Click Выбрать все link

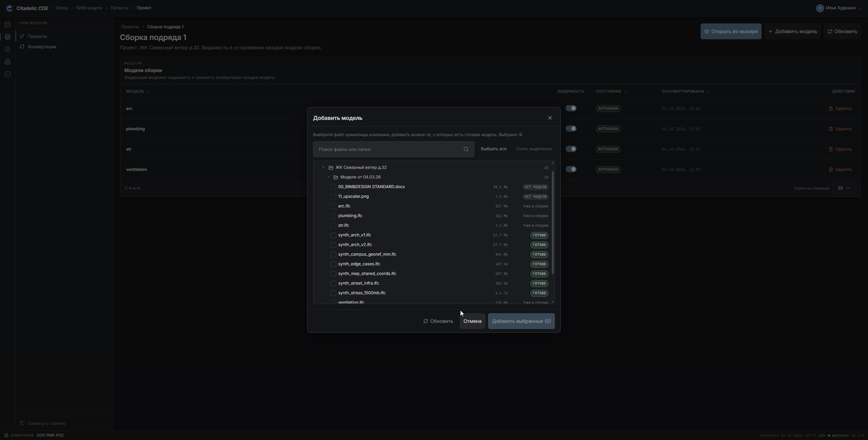pyautogui.click(x=494, y=149)
